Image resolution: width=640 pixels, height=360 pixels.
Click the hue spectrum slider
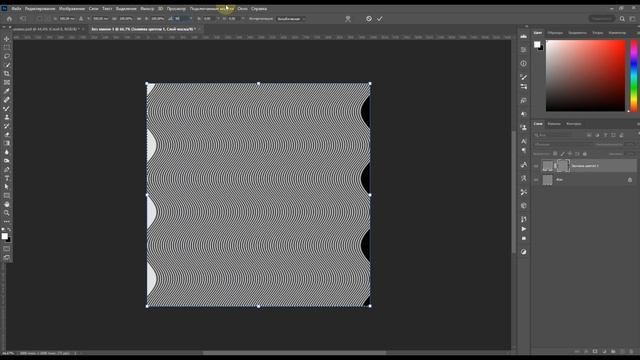tap(634, 76)
